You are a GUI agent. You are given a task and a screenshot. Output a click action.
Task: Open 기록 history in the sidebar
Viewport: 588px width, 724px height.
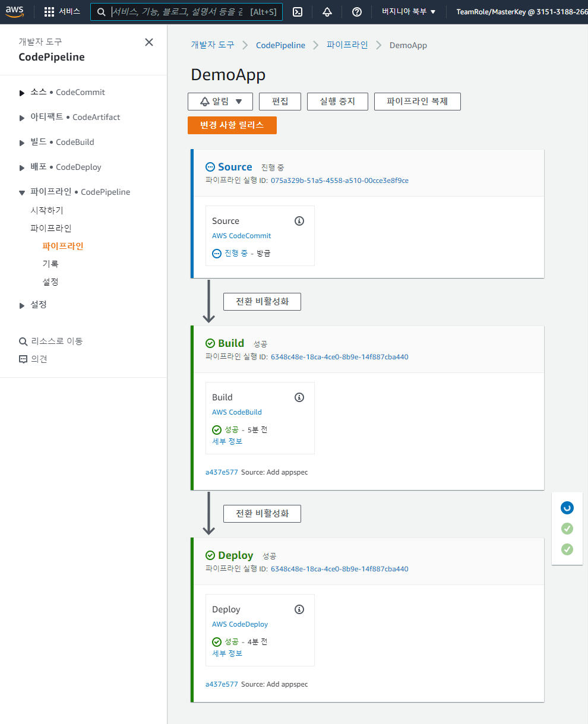[x=50, y=264]
